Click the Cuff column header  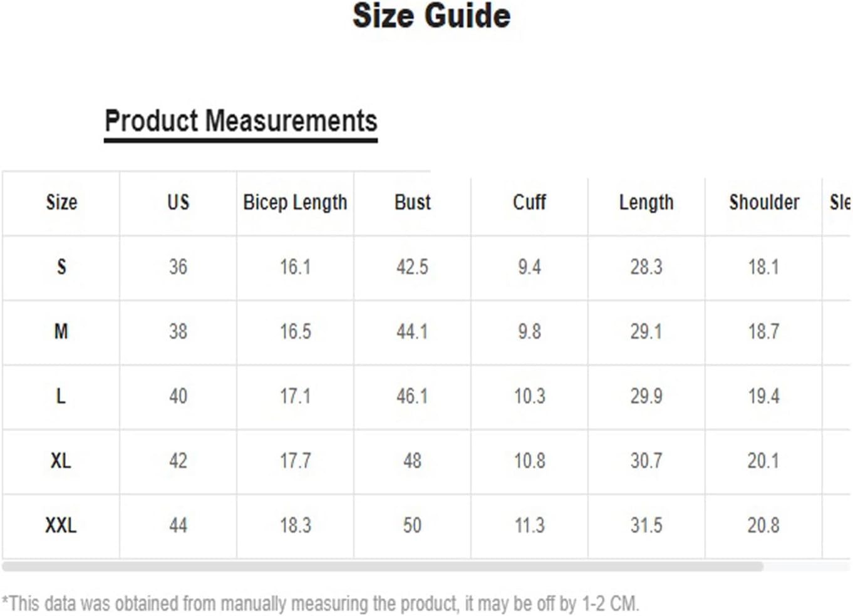(529, 202)
